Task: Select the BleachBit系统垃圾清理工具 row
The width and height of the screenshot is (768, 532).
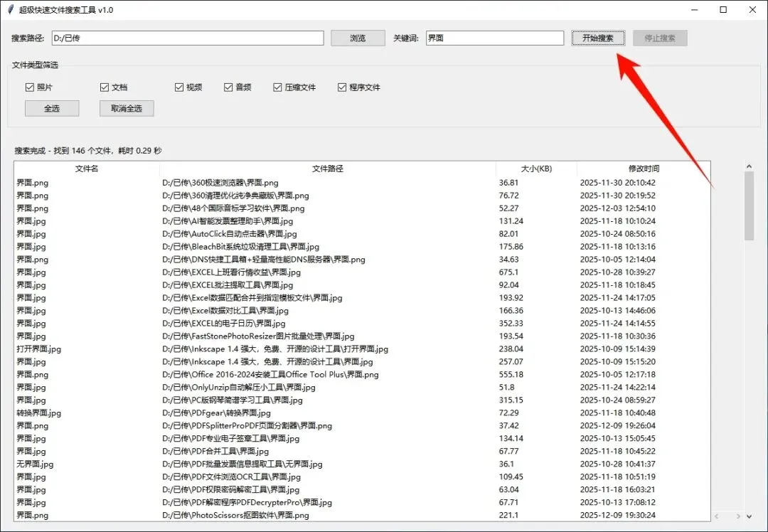Action: click(363, 246)
